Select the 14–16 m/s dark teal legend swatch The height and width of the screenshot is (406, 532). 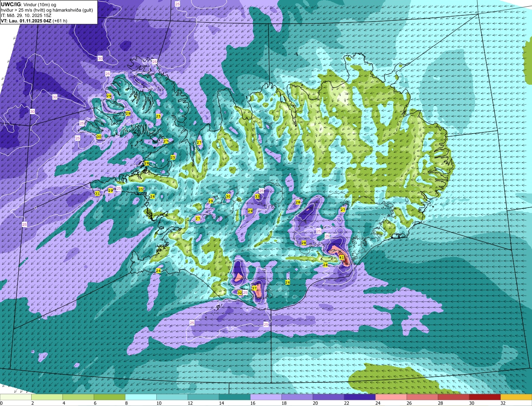coord(235,397)
